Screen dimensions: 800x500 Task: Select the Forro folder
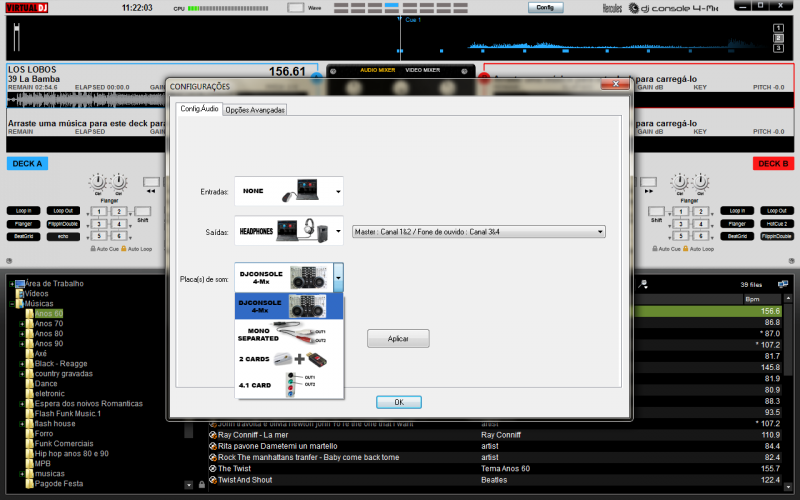[x=44, y=434]
